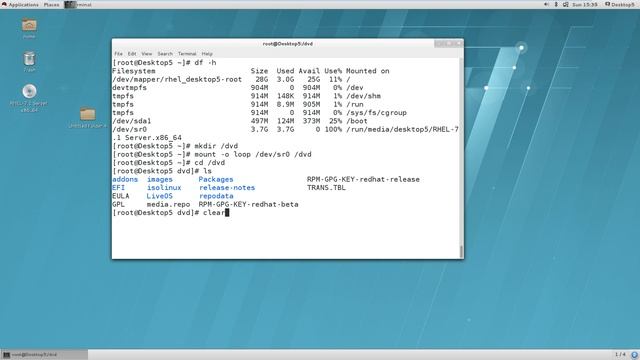The width and height of the screenshot is (640, 360).
Task: Click the 'cd /dvd' command line
Action: pos(210,162)
